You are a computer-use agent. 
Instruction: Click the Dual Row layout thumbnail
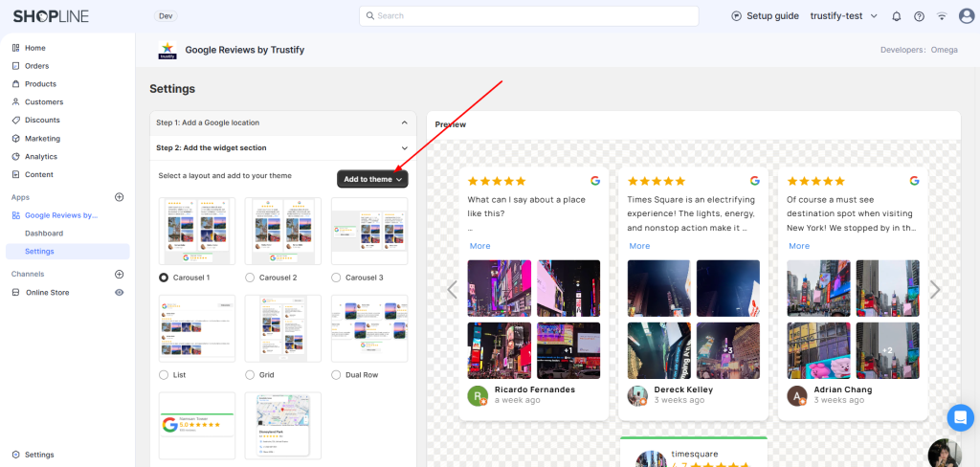[x=369, y=329]
